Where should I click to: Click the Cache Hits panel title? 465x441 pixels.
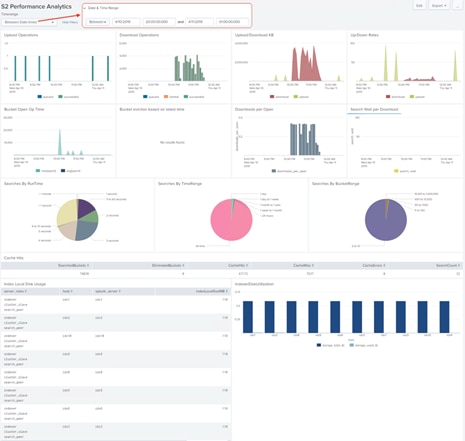coord(14,258)
